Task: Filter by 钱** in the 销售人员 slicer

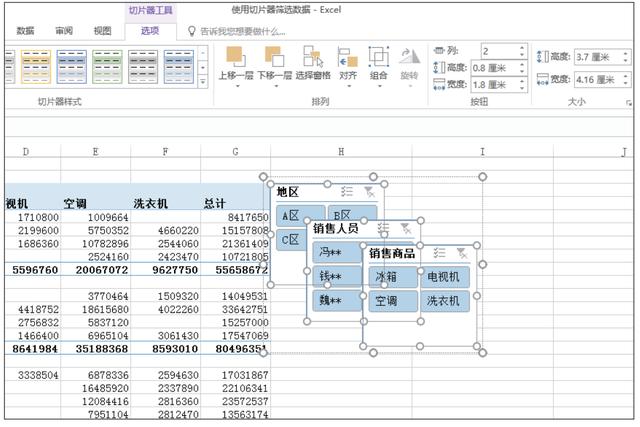Action: [337, 276]
